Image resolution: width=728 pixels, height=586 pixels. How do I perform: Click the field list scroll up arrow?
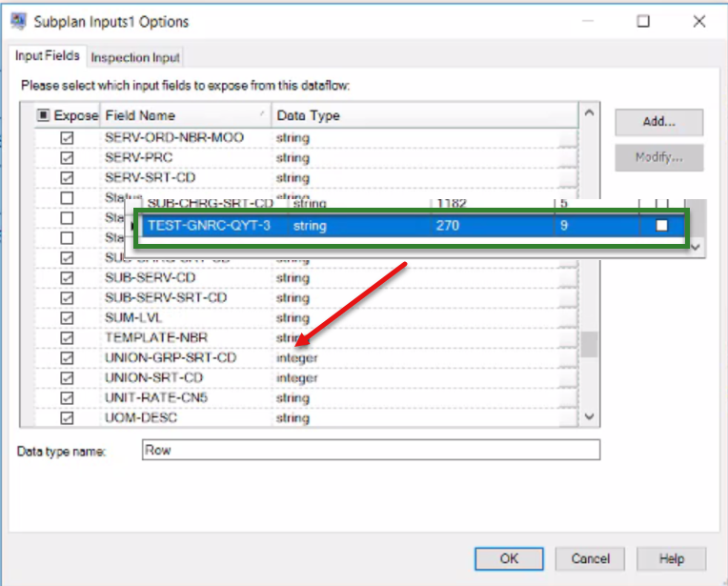coord(589,112)
